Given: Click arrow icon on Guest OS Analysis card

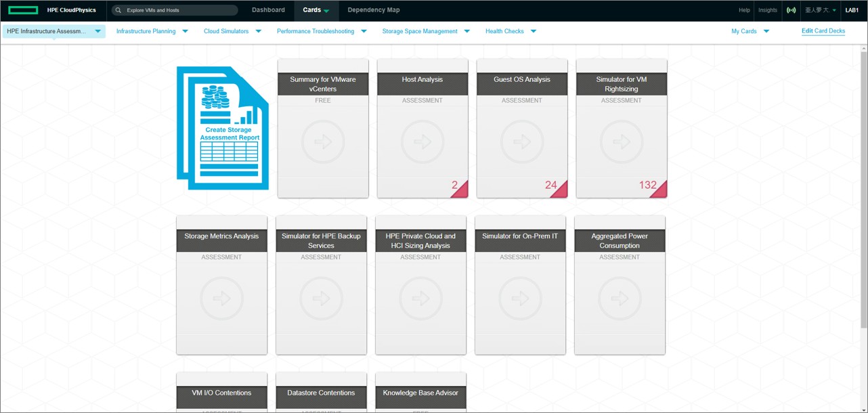Looking at the screenshot, I should 522,142.
